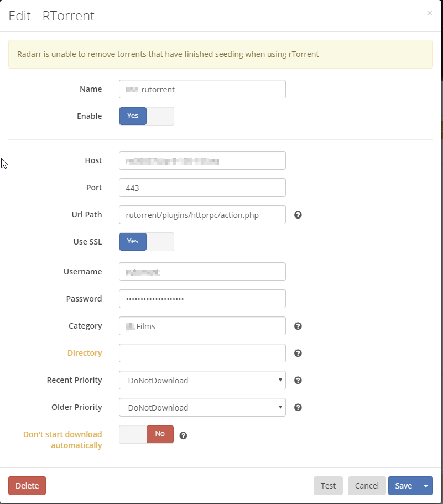Delete this download client
This screenshot has width=443, height=504.
tap(27, 486)
